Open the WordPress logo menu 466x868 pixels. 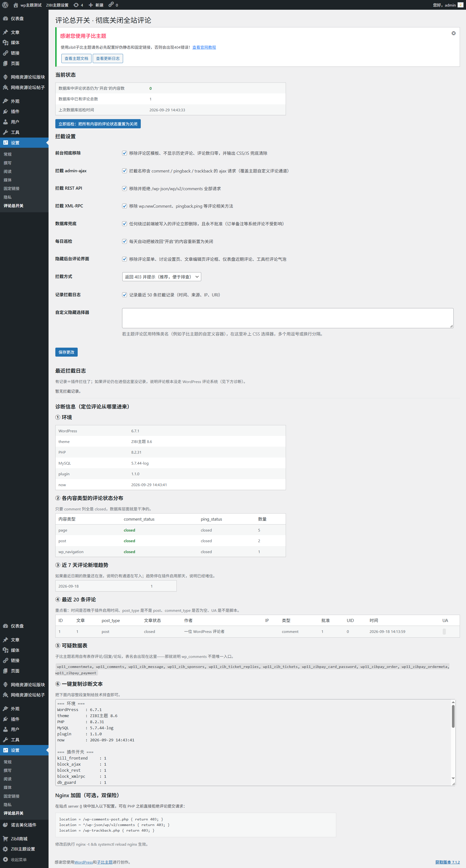pos(5,5)
